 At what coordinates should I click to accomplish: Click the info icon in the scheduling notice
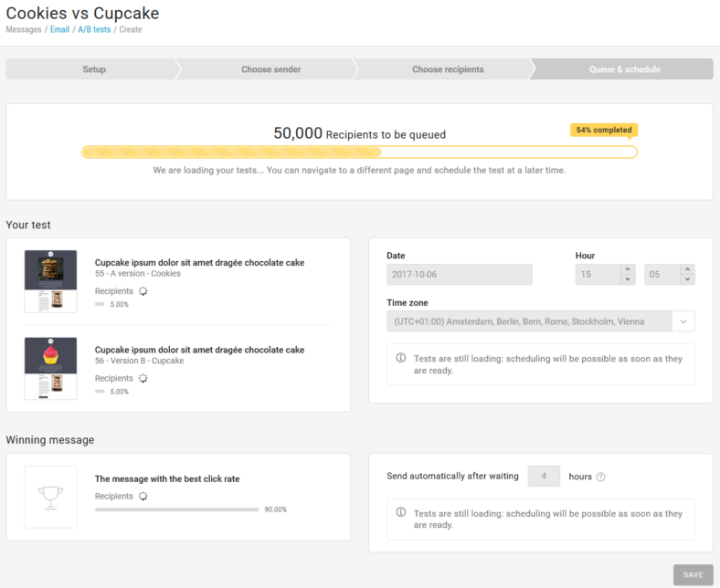pos(400,359)
